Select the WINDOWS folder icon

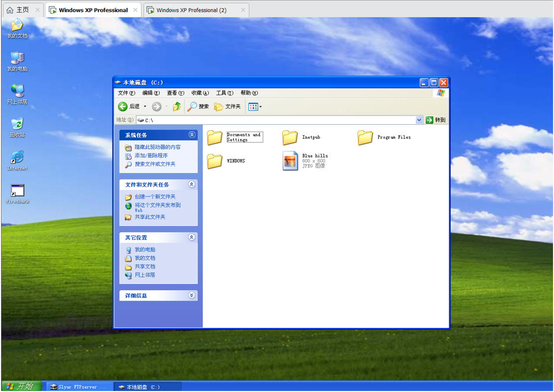click(x=214, y=161)
